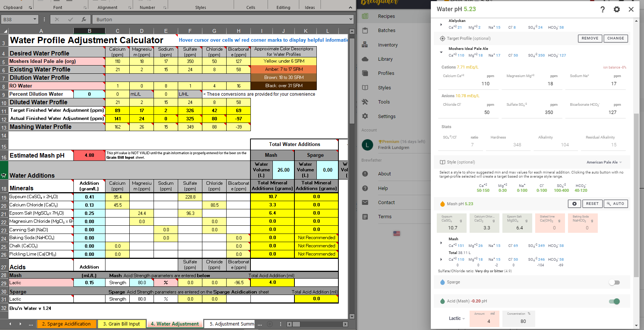This screenshot has width=644, height=330.
Task: Click the AUTO mash additions button
Action: (x=616, y=204)
